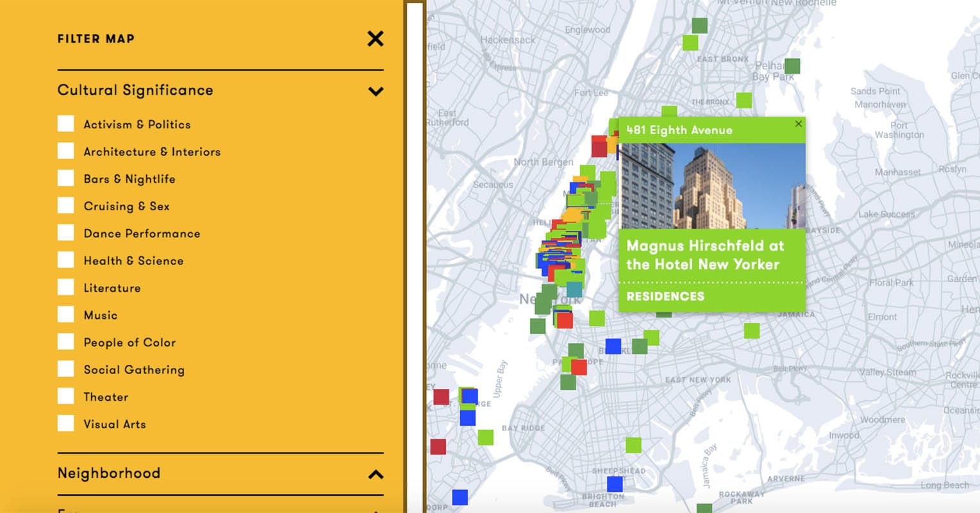Image resolution: width=980 pixels, height=513 pixels.
Task: Collapse the Cultural Significance section
Action: click(375, 90)
